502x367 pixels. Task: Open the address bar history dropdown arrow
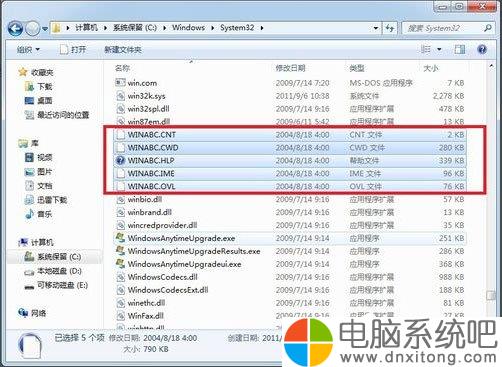376,28
